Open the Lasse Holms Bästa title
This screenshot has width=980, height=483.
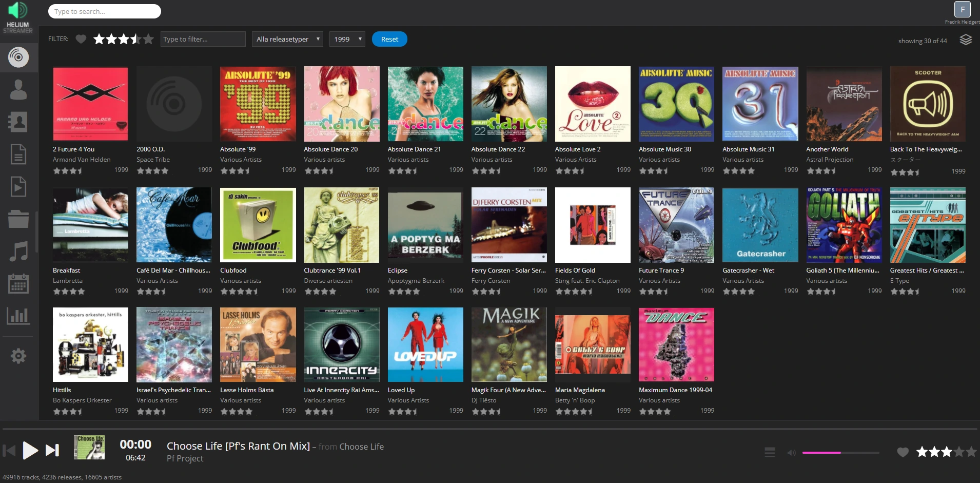click(x=247, y=390)
